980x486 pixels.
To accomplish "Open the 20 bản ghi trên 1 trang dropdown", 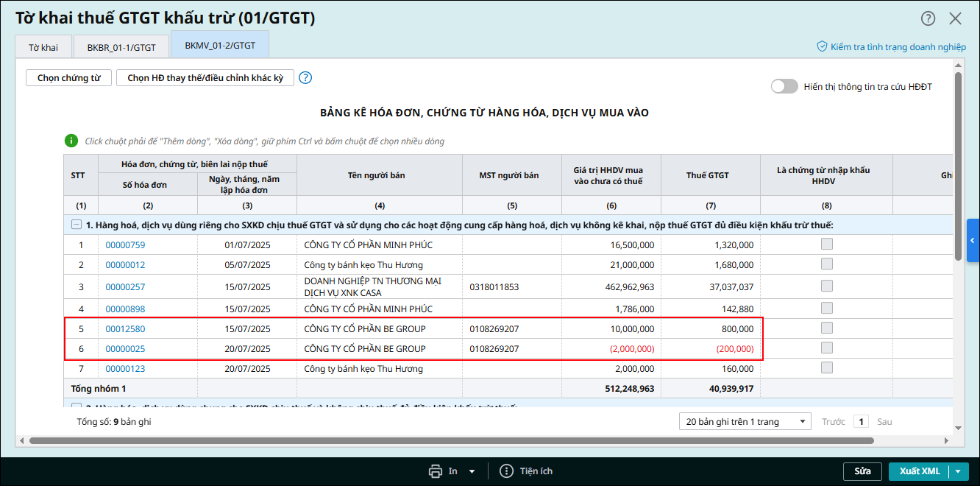I will click(745, 422).
